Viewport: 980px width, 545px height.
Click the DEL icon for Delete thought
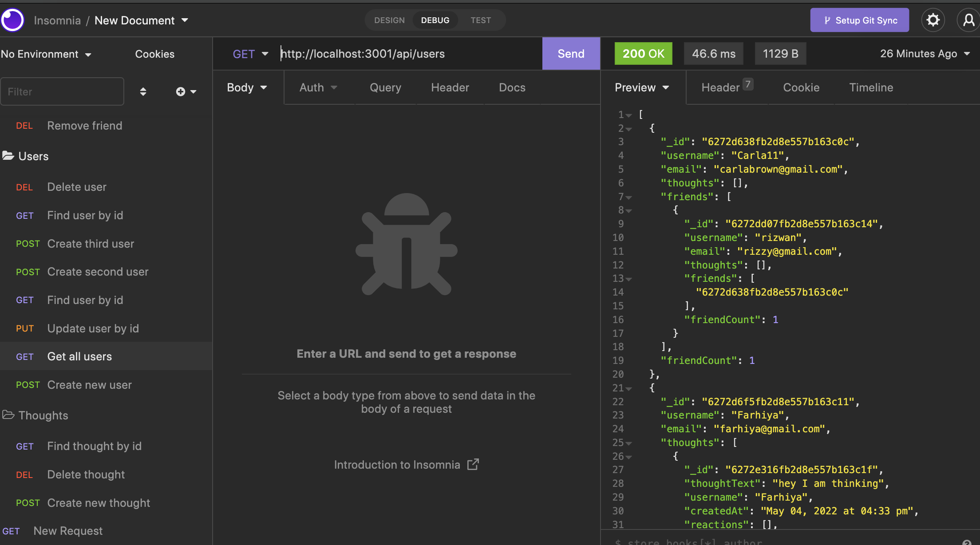pyautogui.click(x=24, y=474)
